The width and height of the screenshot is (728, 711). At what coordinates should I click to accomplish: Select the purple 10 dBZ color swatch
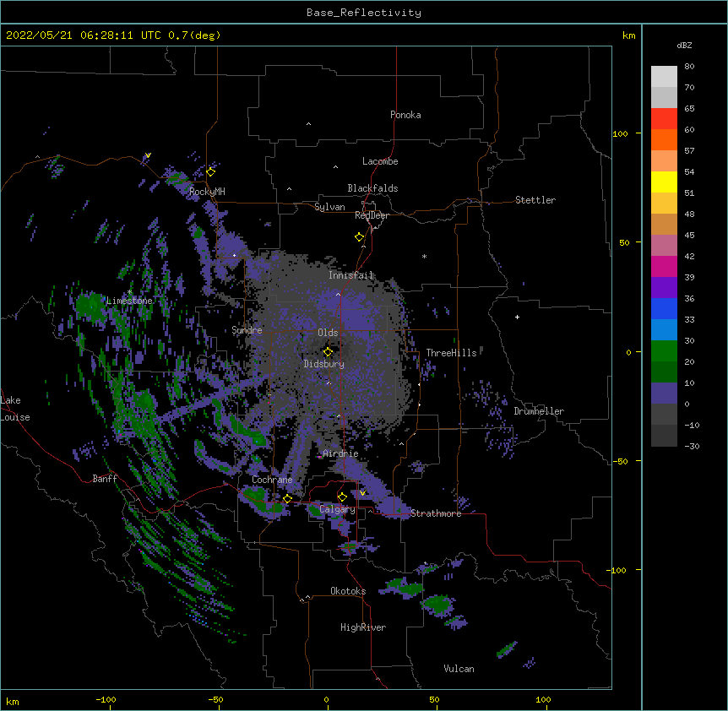[664, 393]
